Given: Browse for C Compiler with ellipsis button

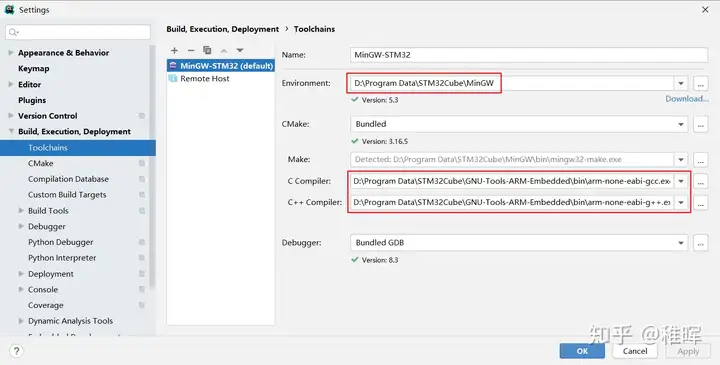Looking at the screenshot, I should (x=700, y=181).
